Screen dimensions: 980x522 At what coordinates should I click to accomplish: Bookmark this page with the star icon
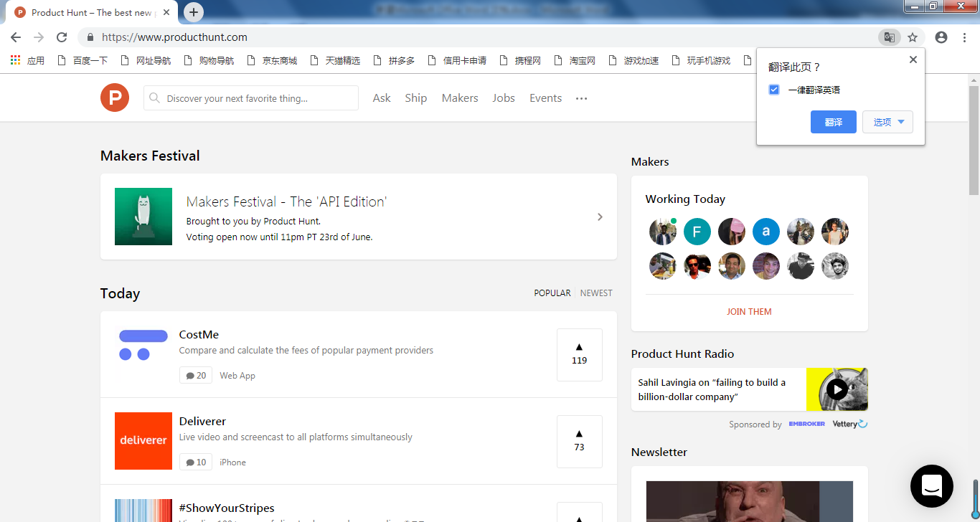913,37
